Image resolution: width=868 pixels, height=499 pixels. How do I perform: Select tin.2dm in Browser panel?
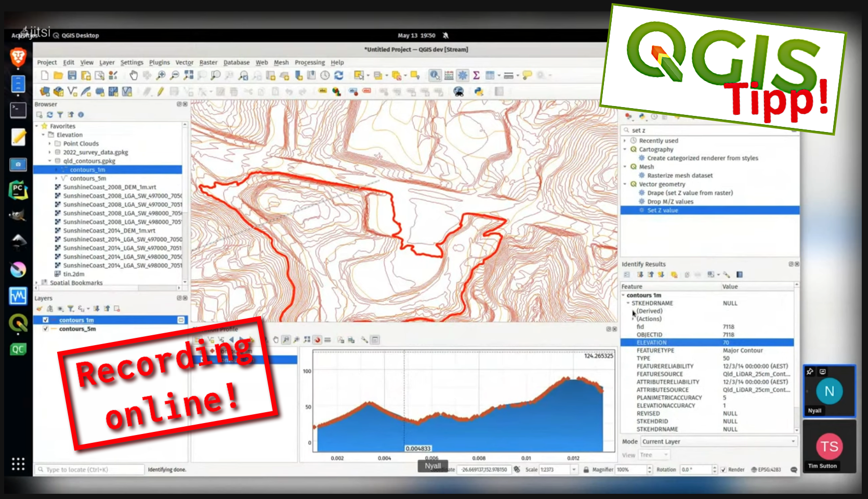pos(73,274)
